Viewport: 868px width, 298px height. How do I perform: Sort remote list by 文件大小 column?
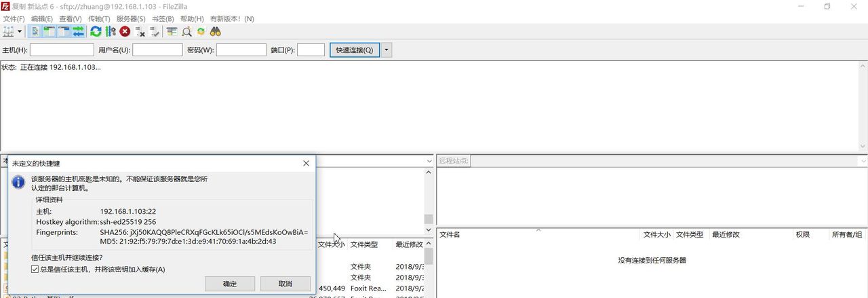[x=657, y=234]
